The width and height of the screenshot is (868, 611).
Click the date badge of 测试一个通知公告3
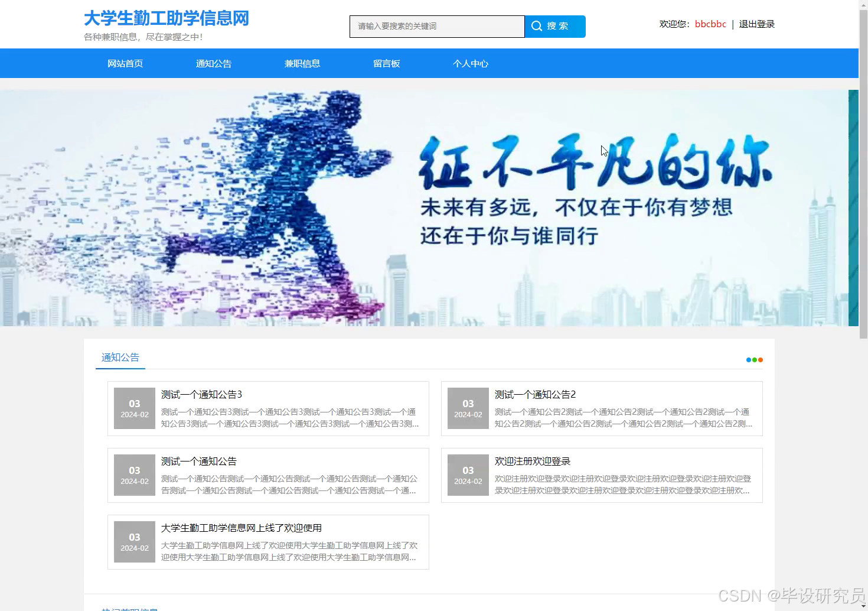[x=135, y=408]
